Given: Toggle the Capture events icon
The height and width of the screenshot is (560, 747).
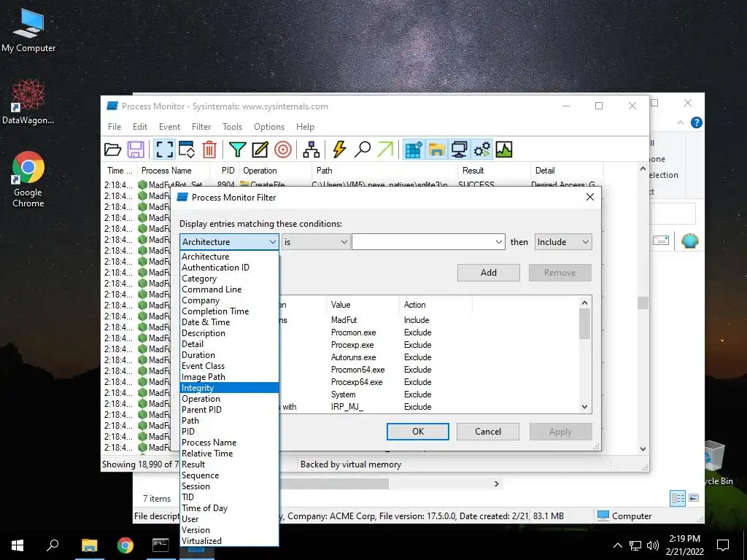Looking at the screenshot, I should coord(164,149).
